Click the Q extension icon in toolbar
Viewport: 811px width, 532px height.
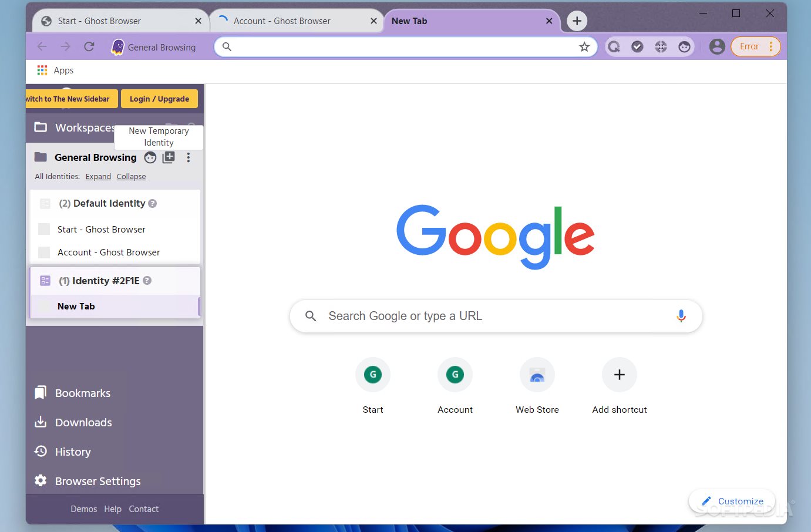pyautogui.click(x=614, y=46)
